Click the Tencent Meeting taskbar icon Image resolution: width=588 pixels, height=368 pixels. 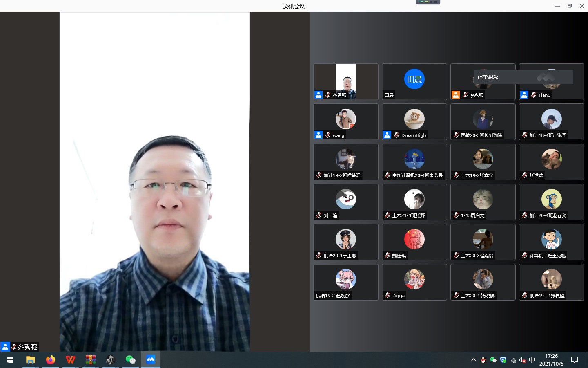click(x=151, y=360)
